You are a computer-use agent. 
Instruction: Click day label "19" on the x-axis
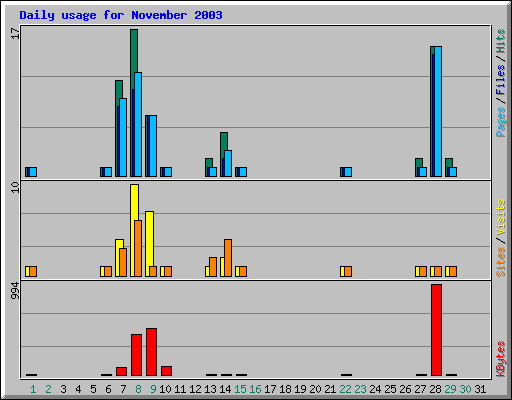click(300, 389)
